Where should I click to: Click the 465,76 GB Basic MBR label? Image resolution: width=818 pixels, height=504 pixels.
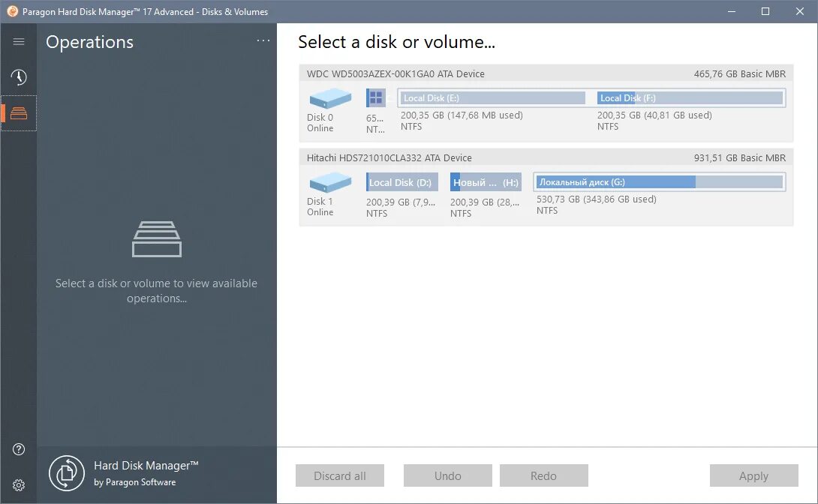pyautogui.click(x=740, y=74)
